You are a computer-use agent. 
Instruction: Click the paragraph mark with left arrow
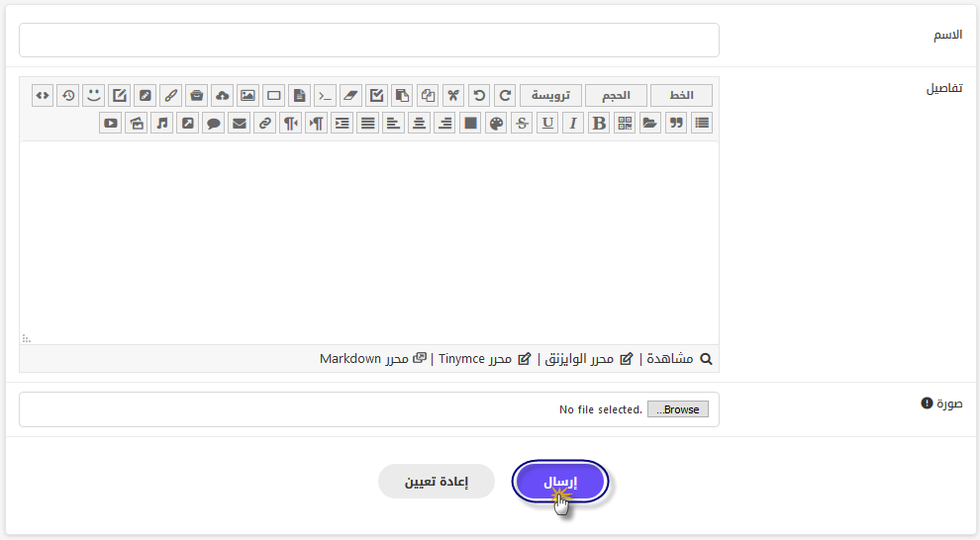pos(290,123)
